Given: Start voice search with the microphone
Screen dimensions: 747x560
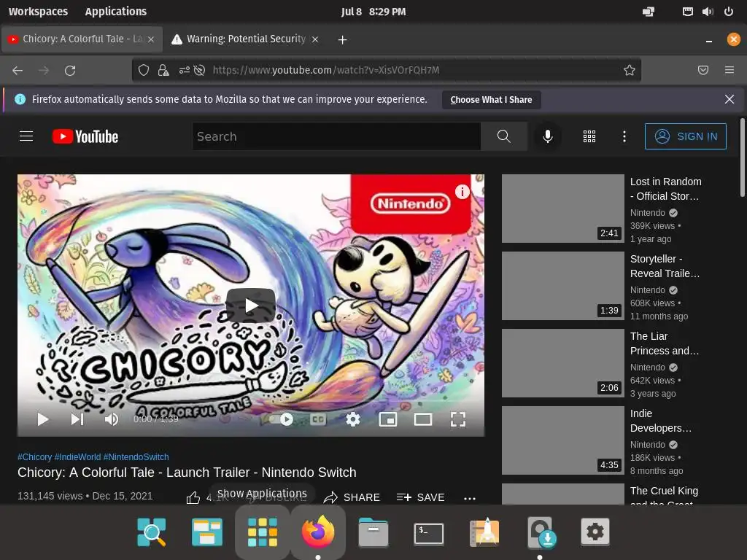Looking at the screenshot, I should [x=548, y=136].
